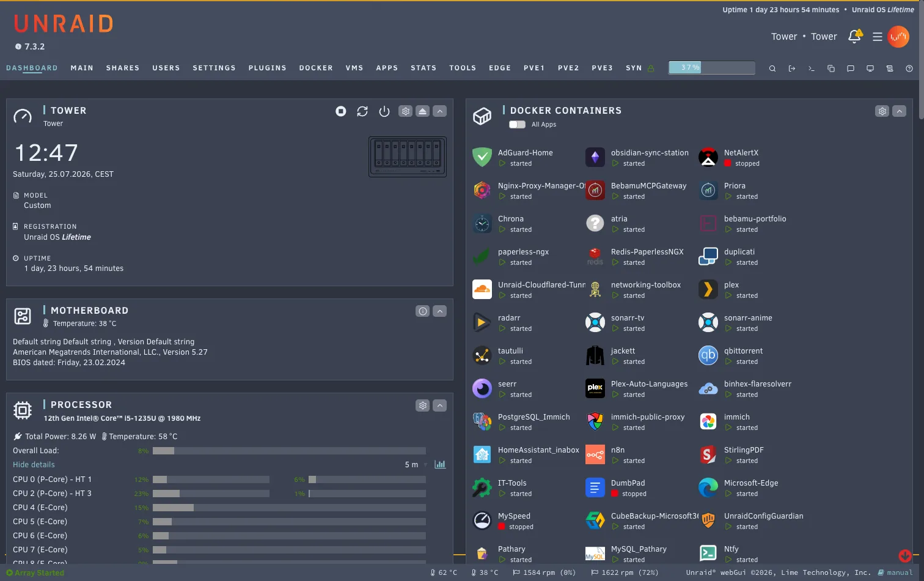The image size is (924, 581).
Task: Click the qbittorrent container icon
Action: (708, 355)
